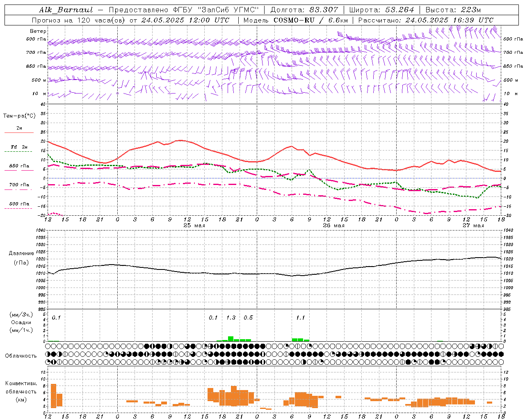Click "10 м" on the left wind axis

39,94
